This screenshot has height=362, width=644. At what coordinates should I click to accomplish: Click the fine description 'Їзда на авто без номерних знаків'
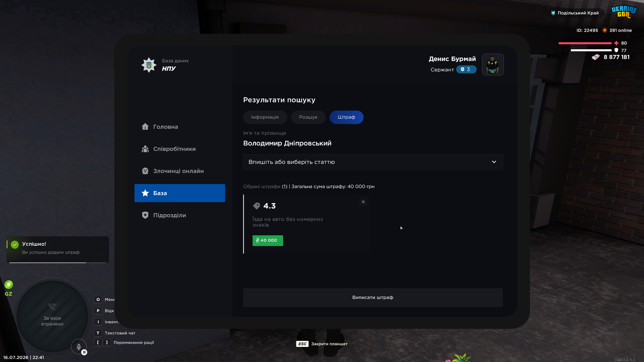[288, 222]
